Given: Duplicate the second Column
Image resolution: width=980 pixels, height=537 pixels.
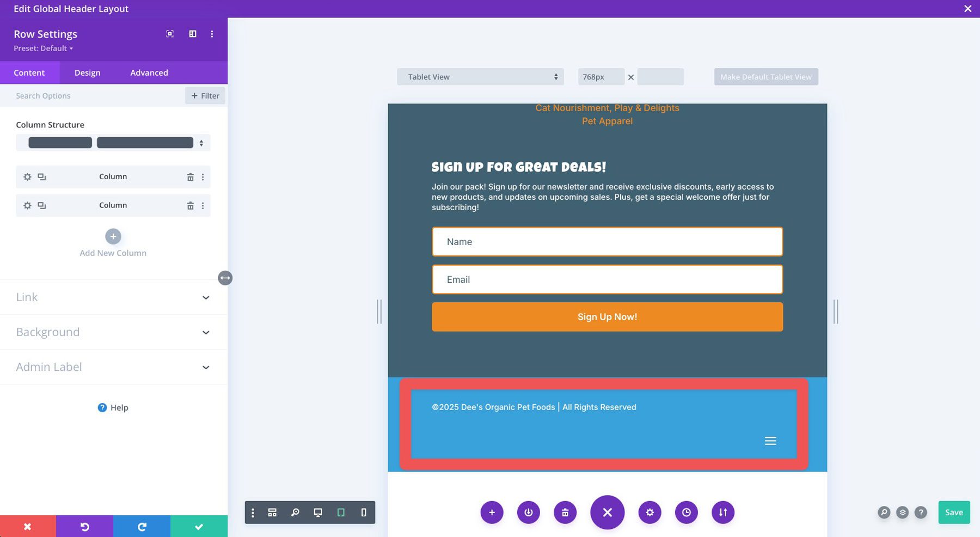Looking at the screenshot, I should click(x=41, y=205).
